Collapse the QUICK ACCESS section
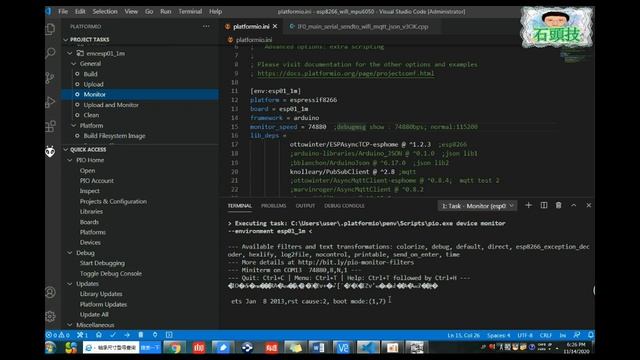Viewport: 640px width, 360px height. (x=66, y=150)
